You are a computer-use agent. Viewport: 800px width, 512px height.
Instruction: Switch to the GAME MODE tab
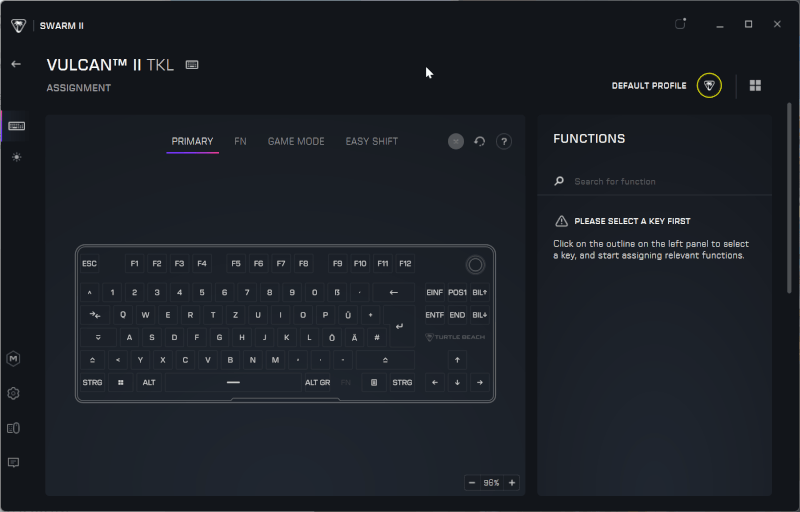coord(296,141)
